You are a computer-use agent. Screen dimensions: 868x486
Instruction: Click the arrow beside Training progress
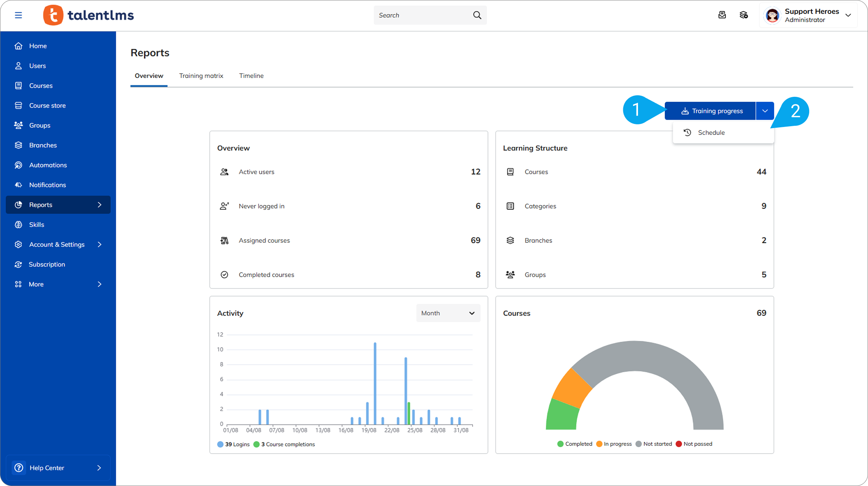pos(765,111)
